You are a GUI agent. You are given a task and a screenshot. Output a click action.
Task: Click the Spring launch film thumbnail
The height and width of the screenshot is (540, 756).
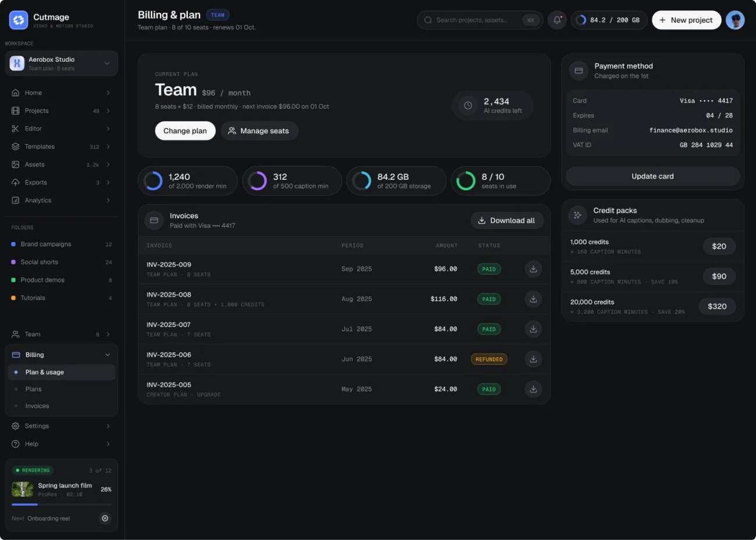(22, 489)
